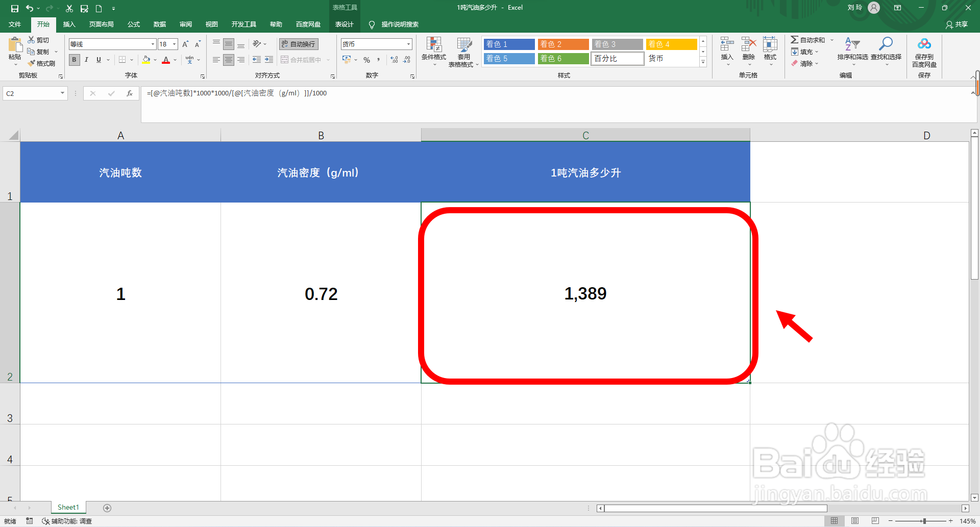
Task: Toggle Wrap Text (自动换行)
Action: [299, 44]
